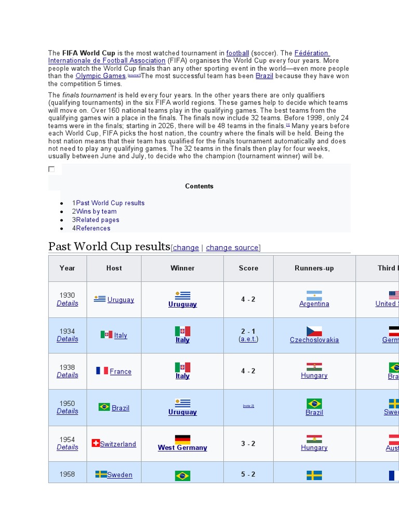Click the Year column header
This screenshot has width=399, height=532.
click(67, 268)
